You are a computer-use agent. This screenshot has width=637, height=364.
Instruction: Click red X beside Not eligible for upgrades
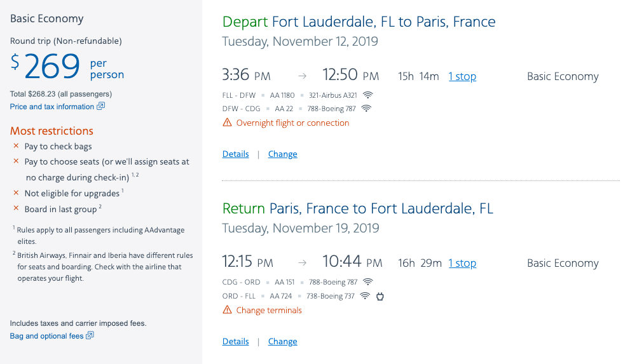pos(16,193)
